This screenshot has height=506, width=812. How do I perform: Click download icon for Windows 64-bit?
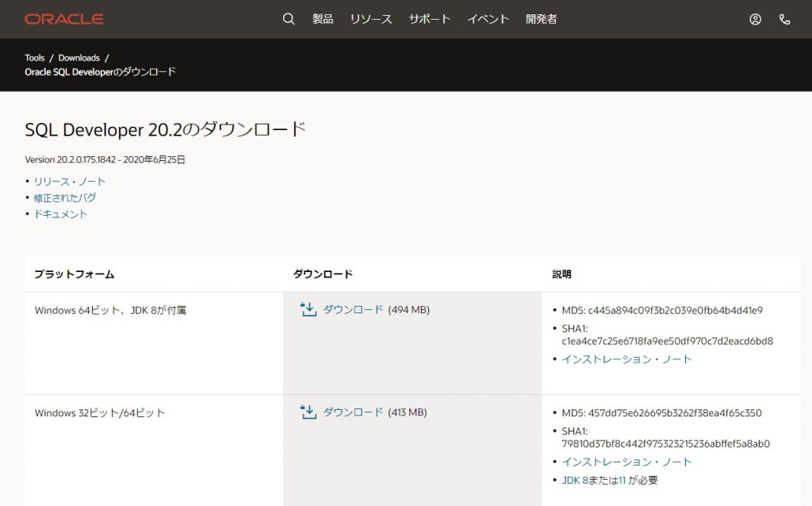[308, 309]
